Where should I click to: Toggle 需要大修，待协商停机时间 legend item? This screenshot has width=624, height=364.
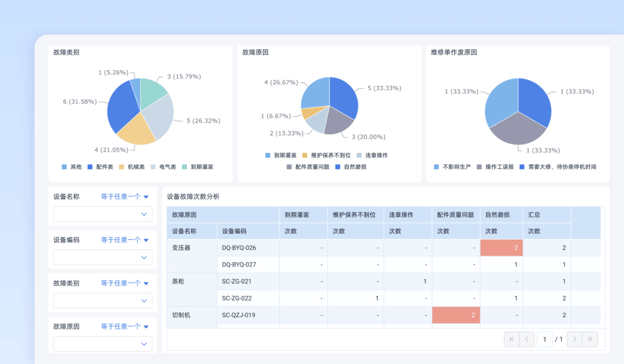click(x=558, y=167)
